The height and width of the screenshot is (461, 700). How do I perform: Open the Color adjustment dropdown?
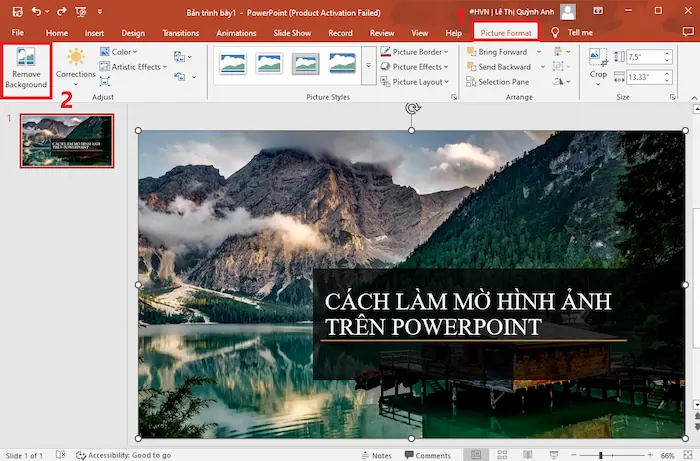119,52
